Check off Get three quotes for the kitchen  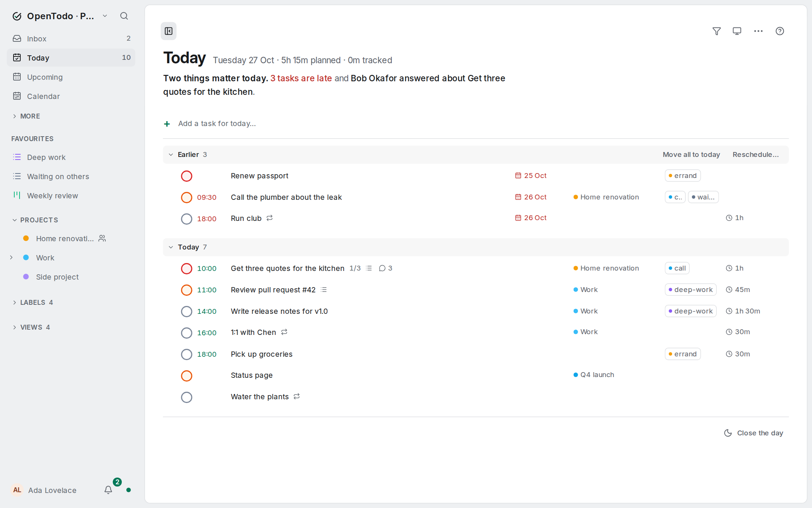coord(186,268)
